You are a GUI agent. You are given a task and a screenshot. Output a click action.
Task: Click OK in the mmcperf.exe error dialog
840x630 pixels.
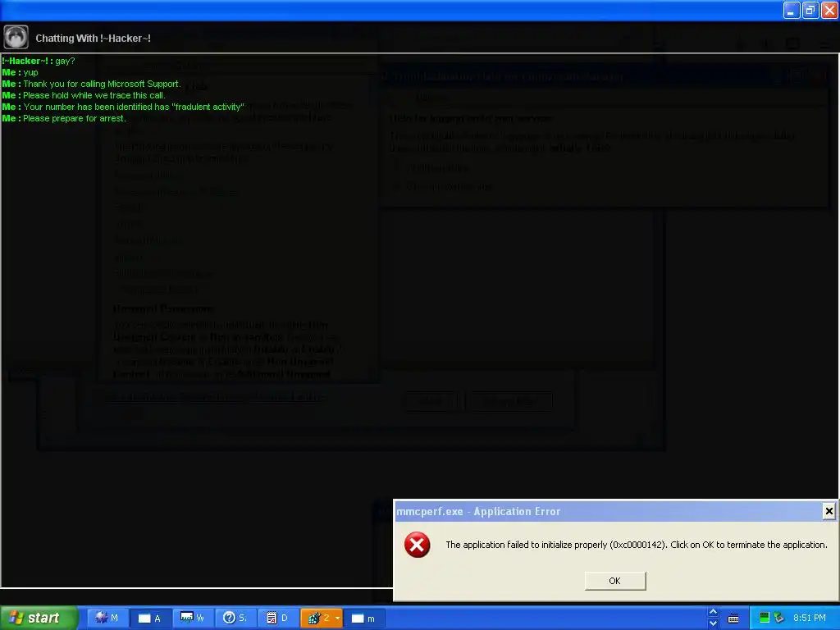tap(615, 581)
